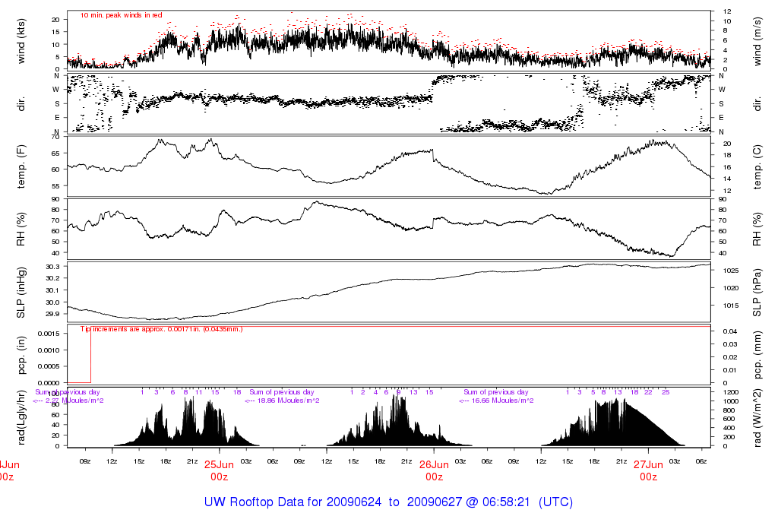Click the 'pcp. (mm)' axis label
The image size is (778, 532).
[757, 355]
